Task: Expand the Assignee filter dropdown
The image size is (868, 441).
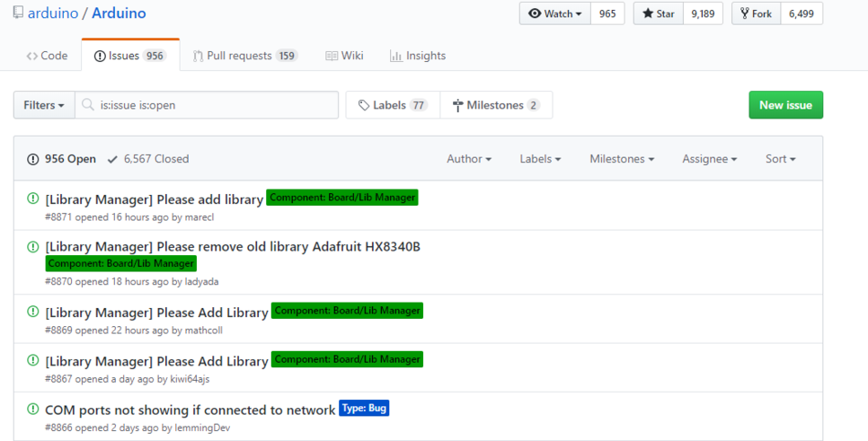Action: pyautogui.click(x=709, y=159)
